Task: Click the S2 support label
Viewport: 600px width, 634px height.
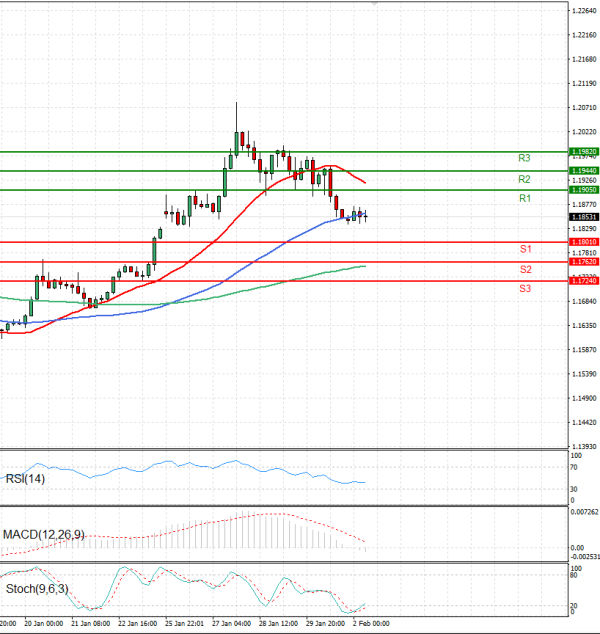Action: (524, 270)
